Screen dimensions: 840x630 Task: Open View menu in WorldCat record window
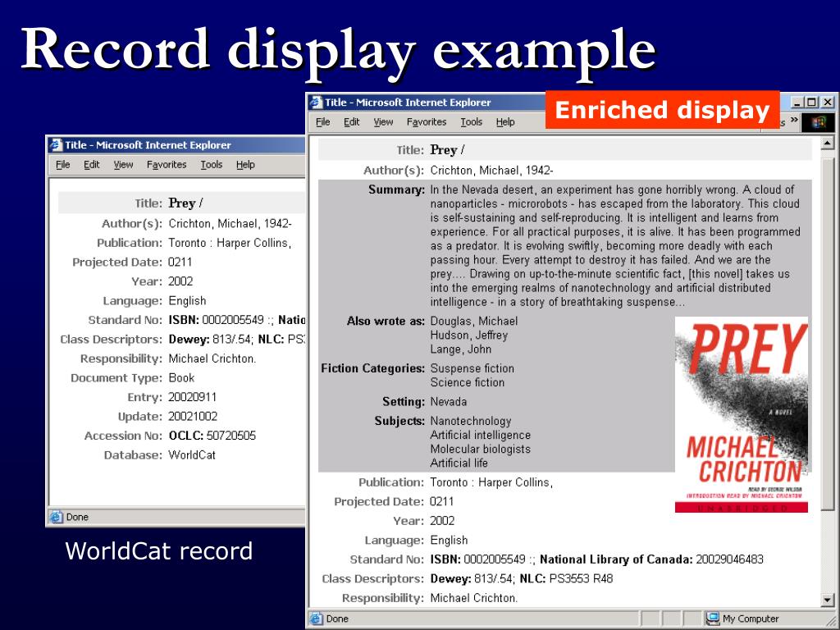click(x=123, y=165)
